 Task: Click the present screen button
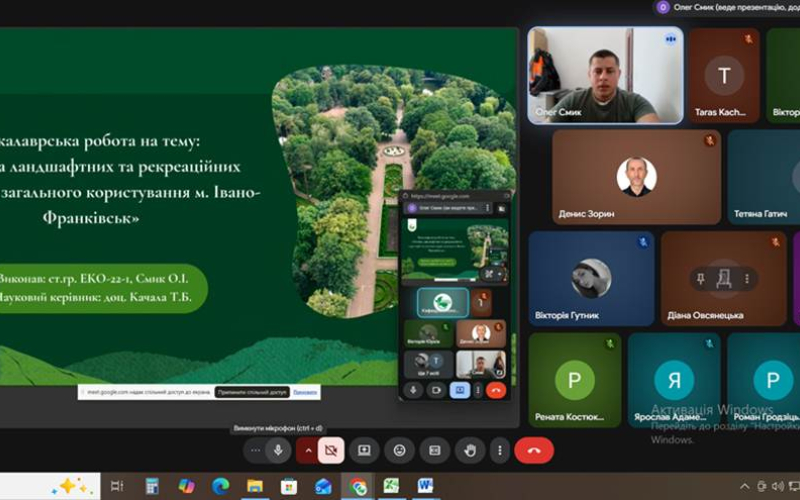point(364,451)
